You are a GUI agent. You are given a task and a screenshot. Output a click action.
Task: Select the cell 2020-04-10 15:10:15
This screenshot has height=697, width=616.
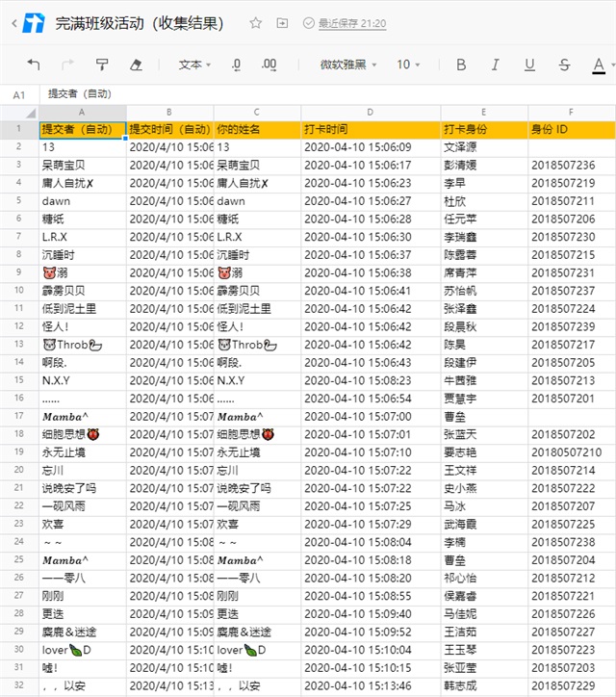[x=371, y=668]
